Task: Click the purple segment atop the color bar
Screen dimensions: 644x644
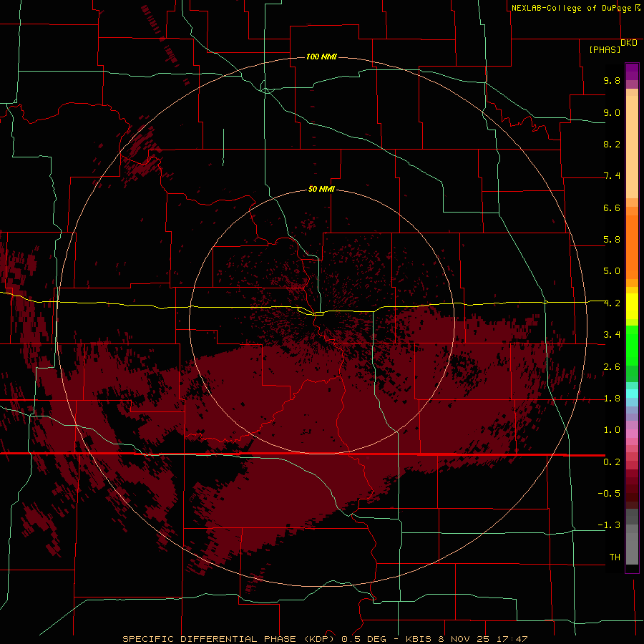Action: coord(632,72)
